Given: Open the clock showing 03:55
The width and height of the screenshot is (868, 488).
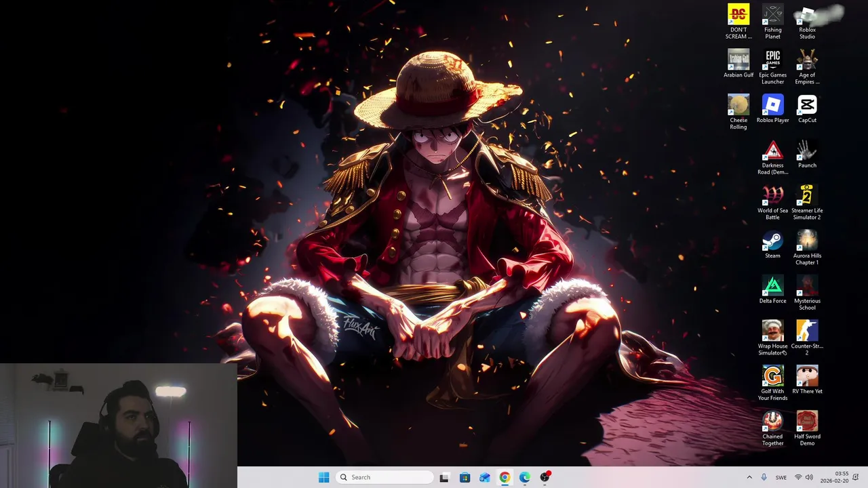Looking at the screenshot, I should [x=834, y=477].
